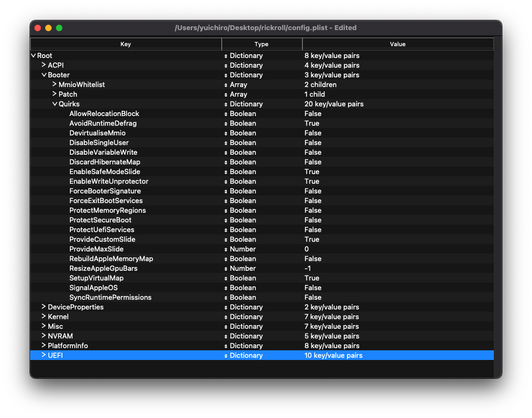Click the Value column header
The width and height of the screenshot is (532, 418).
click(x=398, y=44)
